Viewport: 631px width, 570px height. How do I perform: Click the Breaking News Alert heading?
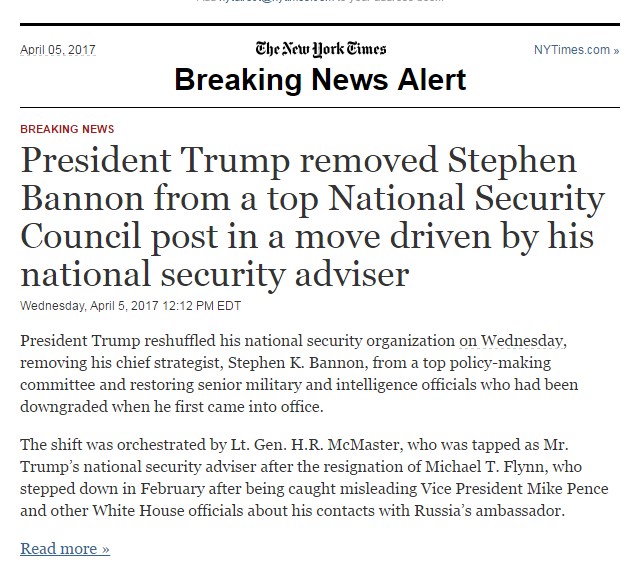(x=320, y=80)
